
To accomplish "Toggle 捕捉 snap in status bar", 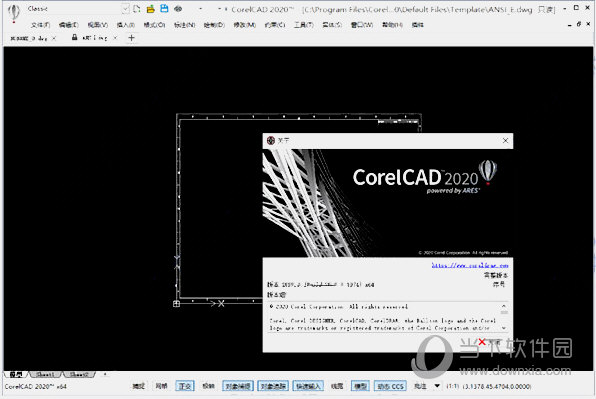I will (138, 386).
